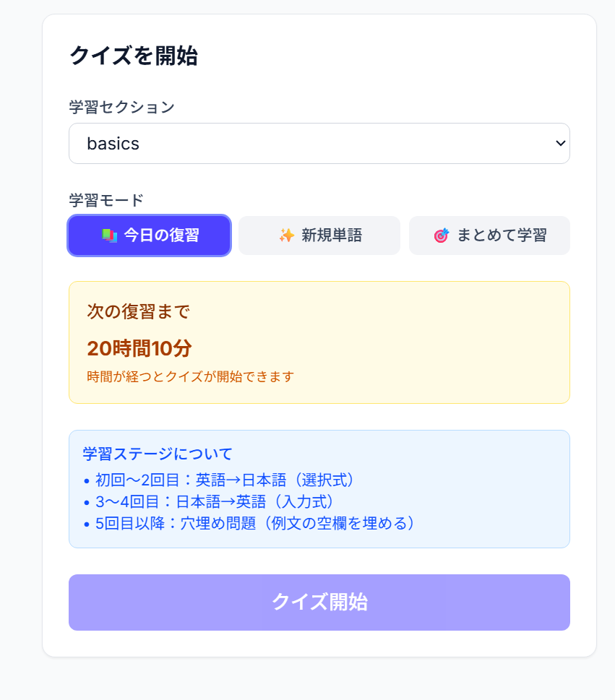
Task: Switch to the 新規単語 study mode
Action: (x=319, y=236)
